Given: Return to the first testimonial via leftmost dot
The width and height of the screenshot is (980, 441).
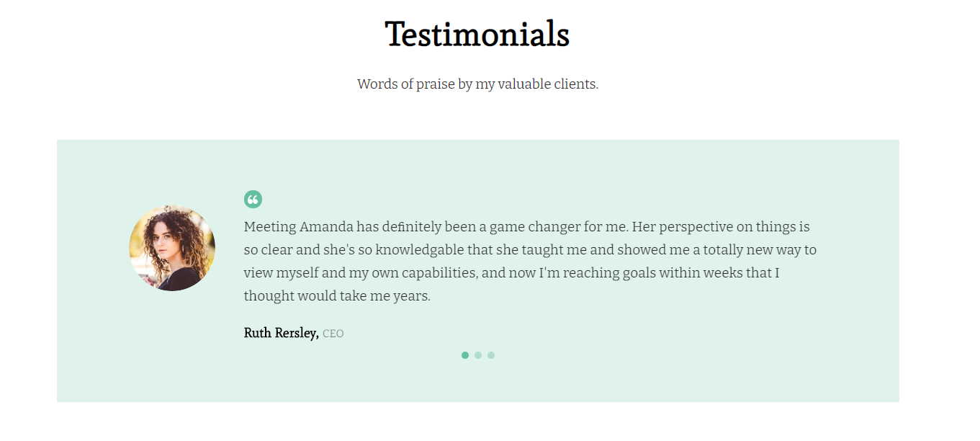Looking at the screenshot, I should [x=464, y=355].
